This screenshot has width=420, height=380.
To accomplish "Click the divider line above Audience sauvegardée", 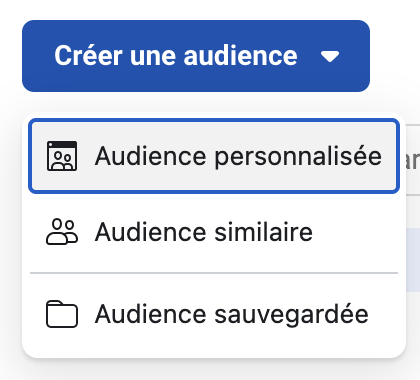I will tap(214, 273).
